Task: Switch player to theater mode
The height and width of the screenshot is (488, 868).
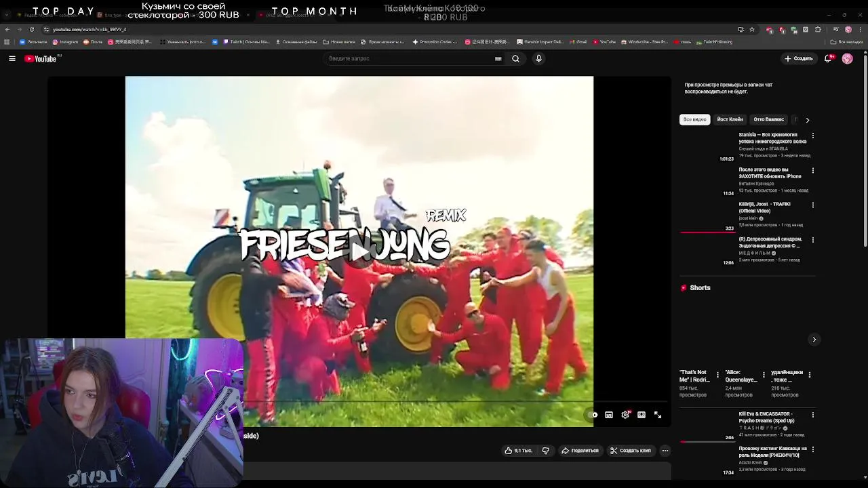Action: (642, 415)
